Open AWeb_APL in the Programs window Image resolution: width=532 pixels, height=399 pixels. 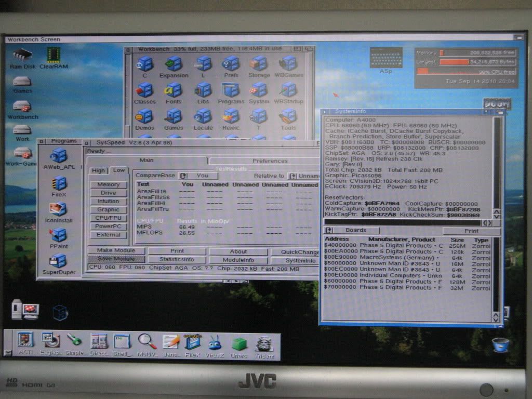point(59,155)
